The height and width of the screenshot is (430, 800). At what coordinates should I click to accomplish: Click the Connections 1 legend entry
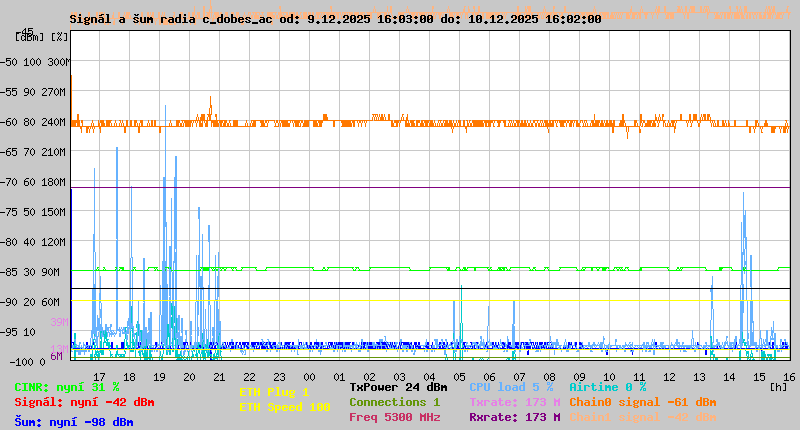[x=394, y=402]
